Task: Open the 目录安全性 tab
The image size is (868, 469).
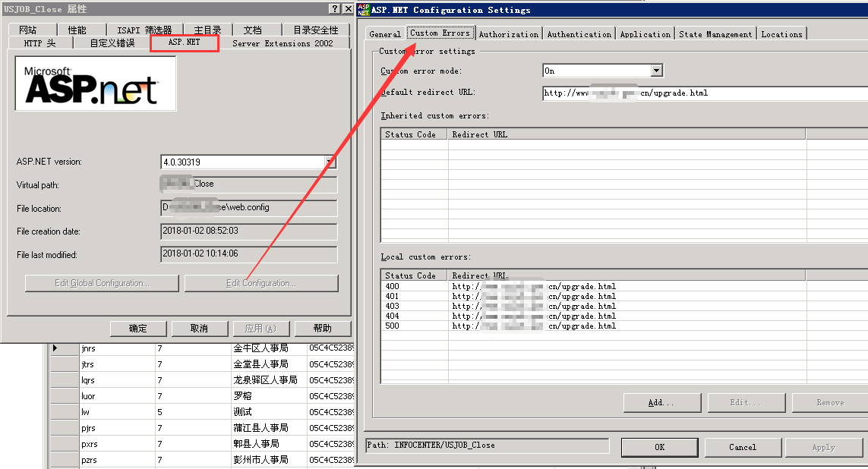Action: point(316,30)
